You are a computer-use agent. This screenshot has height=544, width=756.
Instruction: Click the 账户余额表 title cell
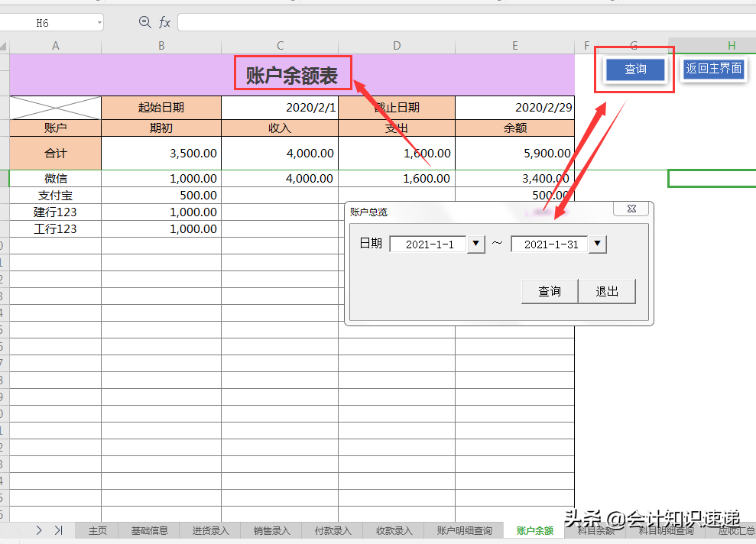pyautogui.click(x=292, y=75)
